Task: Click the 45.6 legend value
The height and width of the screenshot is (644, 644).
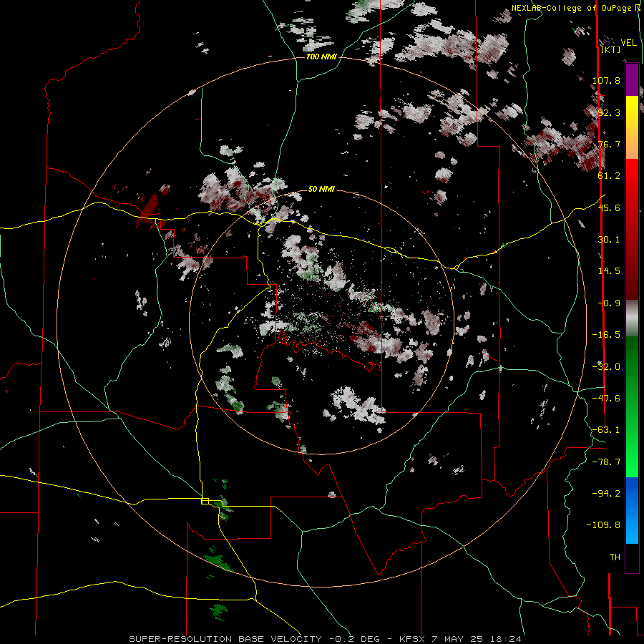Action: pyautogui.click(x=609, y=208)
